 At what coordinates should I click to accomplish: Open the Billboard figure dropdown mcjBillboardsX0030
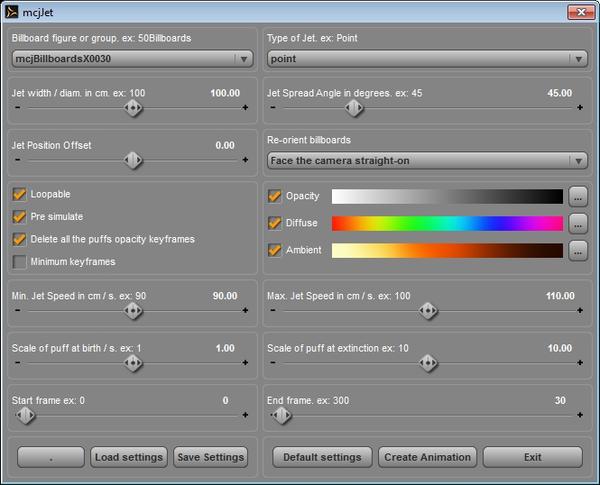click(132, 59)
